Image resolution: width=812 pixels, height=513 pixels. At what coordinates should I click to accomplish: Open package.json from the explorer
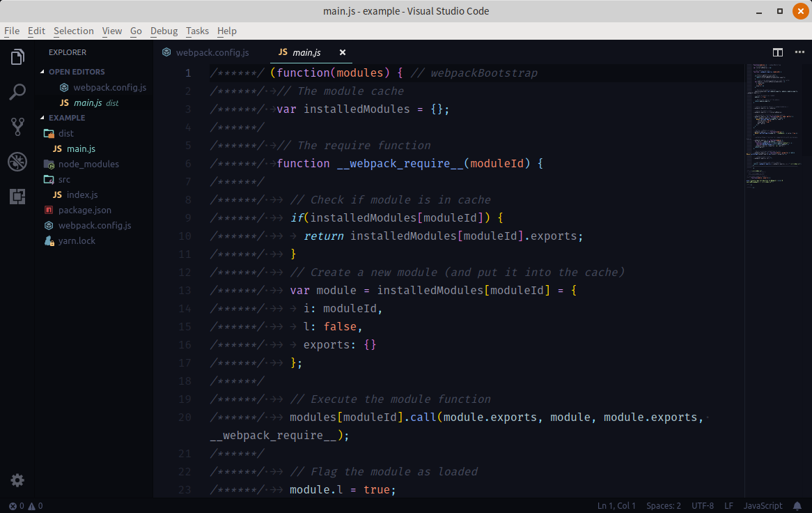[x=84, y=210]
